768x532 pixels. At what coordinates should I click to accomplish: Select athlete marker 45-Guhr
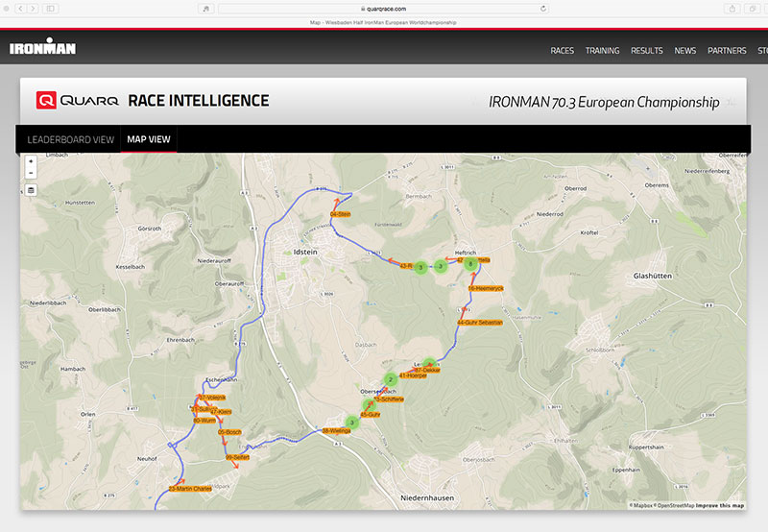[371, 415]
